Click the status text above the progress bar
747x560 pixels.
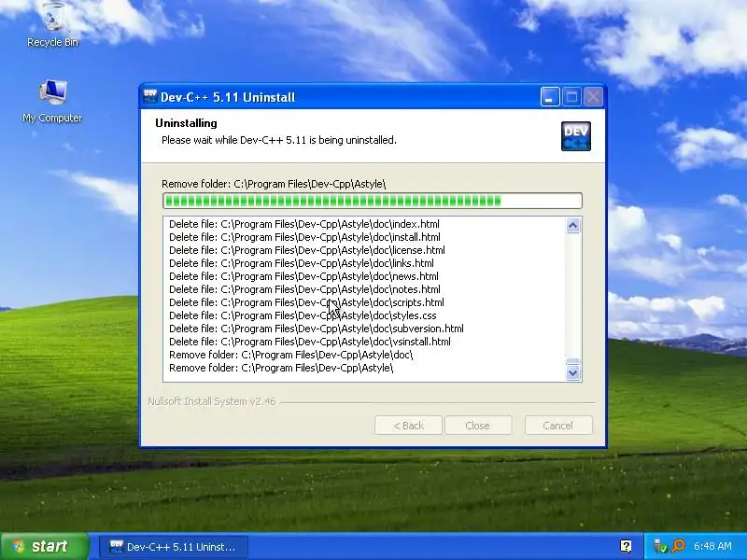pyautogui.click(x=274, y=184)
